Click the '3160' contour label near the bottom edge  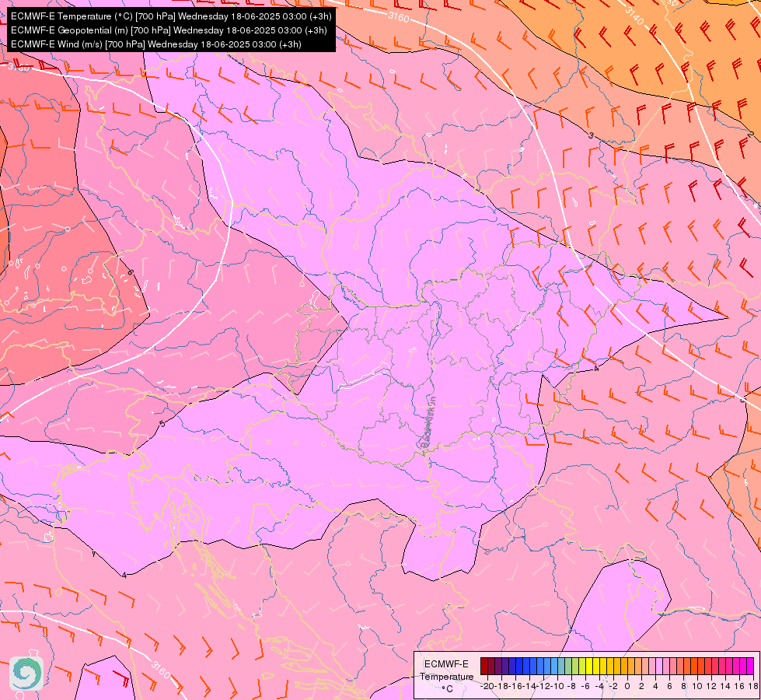coord(160,670)
